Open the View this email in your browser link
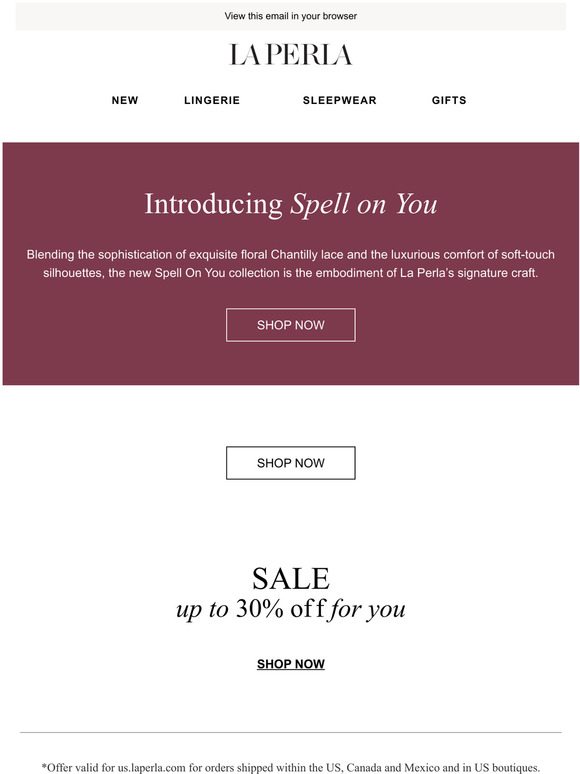The width and height of the screenshot is (580, 774). coord(290,16)
